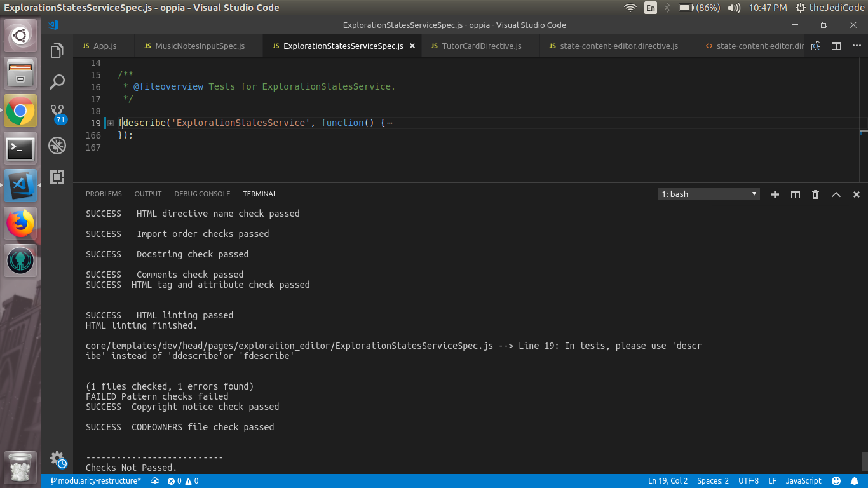This screenshot has width=868, height=488.
Task: Open the Extensions view in activity bar
Action: click(57, 177)
